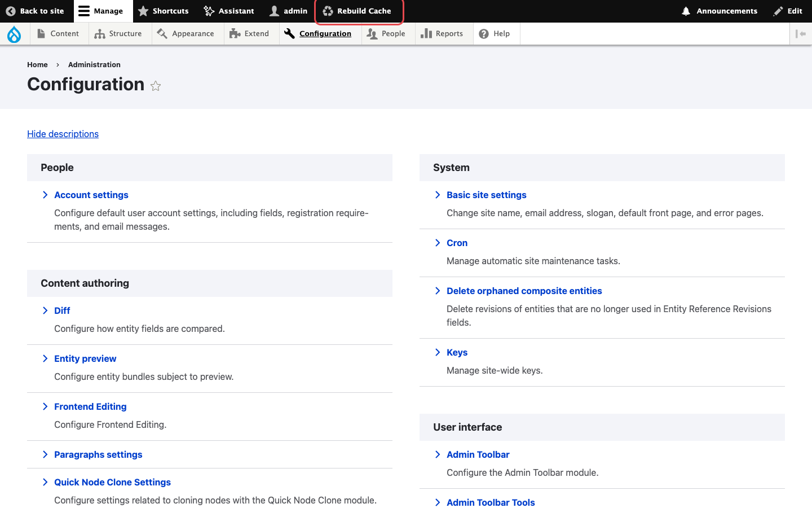Viewport: 812px width, 508px height.
Task: Click the Appearance paintbrush icon
Action: (x=162, y=34)
